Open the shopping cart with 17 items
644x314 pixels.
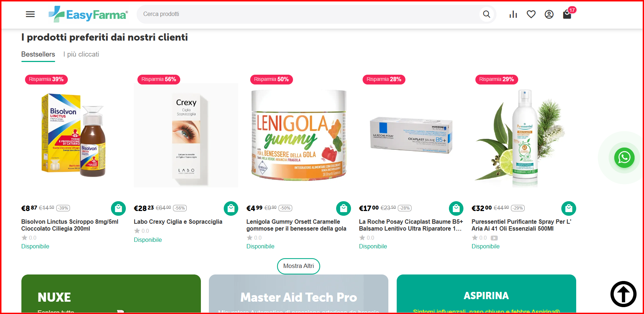(x=567, y=14)
